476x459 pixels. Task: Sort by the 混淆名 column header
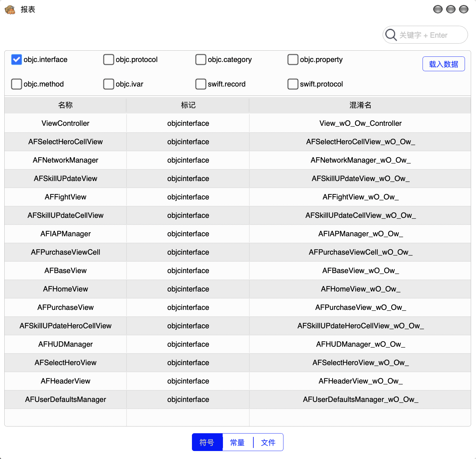click(x=360, y=105)
